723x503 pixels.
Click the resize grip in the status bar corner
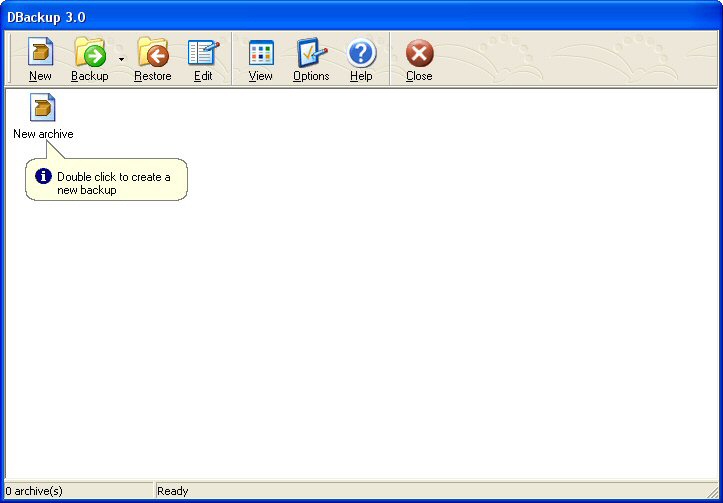point(712,491)
